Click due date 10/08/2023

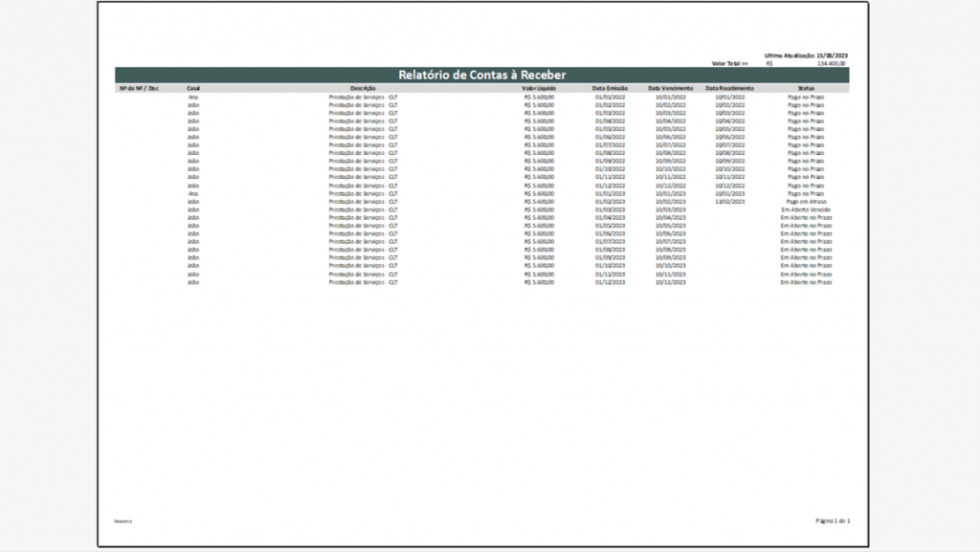pyautogui.click(x=670, y=250)
